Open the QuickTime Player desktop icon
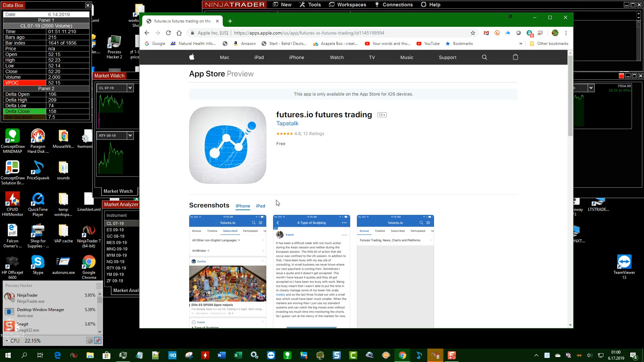 coord(38,204)
